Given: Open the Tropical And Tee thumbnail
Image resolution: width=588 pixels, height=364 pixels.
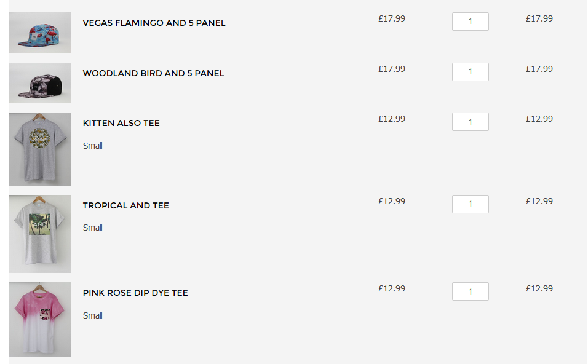Looking at the screenshot, I should tap(40, 234).
